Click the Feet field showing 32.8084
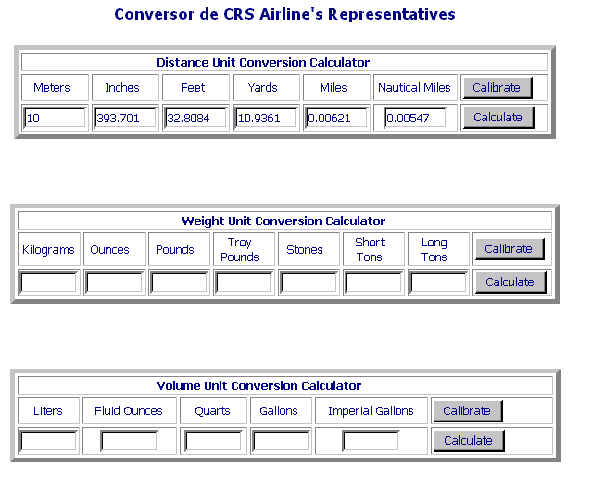Screen dimensions: 591x477 pos(196,118)
